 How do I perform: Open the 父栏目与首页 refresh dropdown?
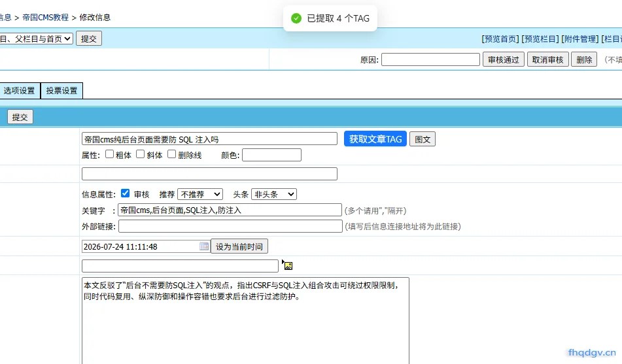pos(36,39)
